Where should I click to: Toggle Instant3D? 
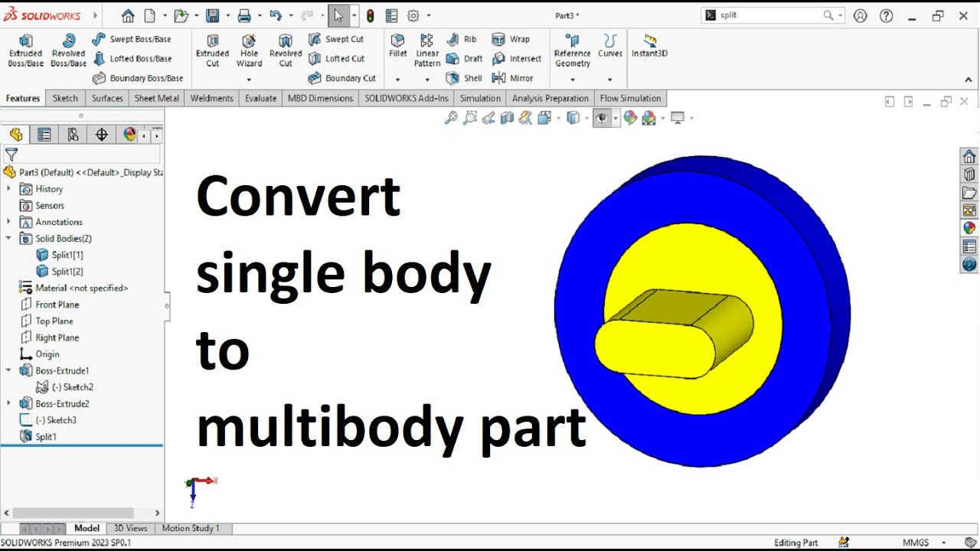(649, 46)
